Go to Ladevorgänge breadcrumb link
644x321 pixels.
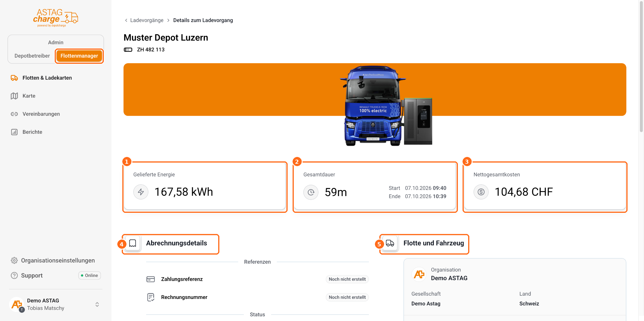[147, 20]
